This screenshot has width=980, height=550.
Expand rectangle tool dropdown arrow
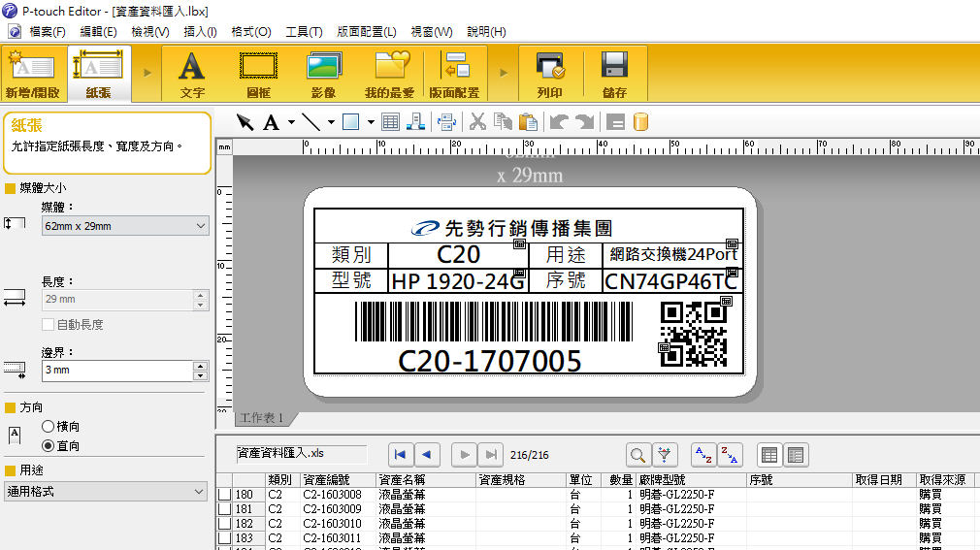pyautogui.click(x=371, y=122)
